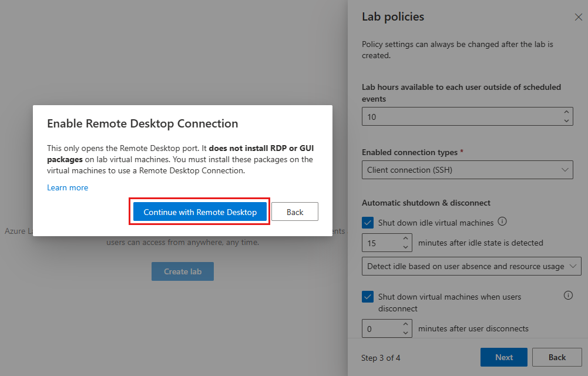
Task: Uncheck Shut down idle virtual machines
Action: pyautogui.click(x=368, y=223)
